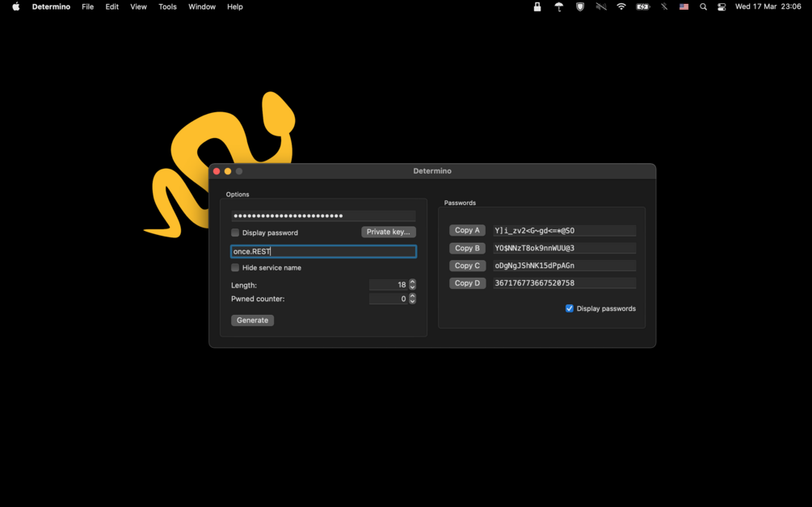Image resolution: width=812 pixels, height=507 pixels.
Task: Open the Determino app menu
Action: click(51, 6)
